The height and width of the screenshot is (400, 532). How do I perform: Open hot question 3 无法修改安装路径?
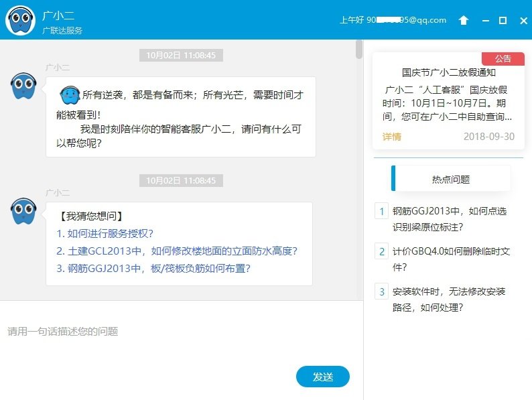[449, 299]
